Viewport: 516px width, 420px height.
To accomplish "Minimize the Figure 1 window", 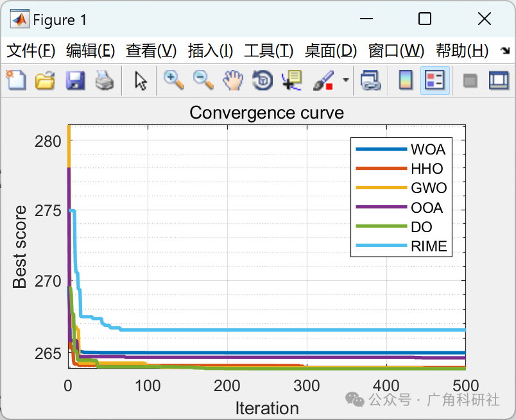I will coord(366,19).
